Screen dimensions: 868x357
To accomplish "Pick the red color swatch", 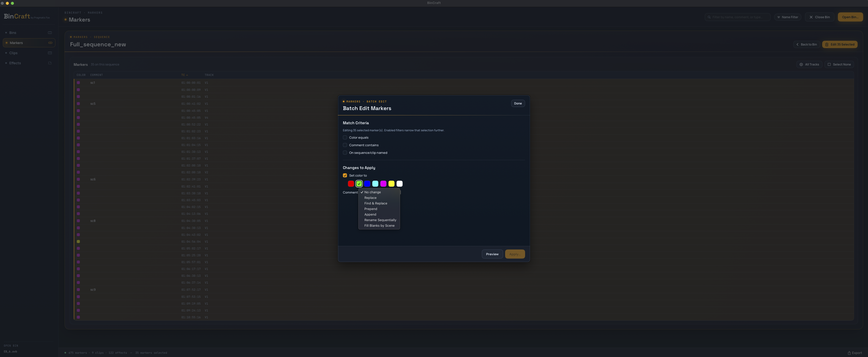I will pyautogui.click(x=351, y=183).
